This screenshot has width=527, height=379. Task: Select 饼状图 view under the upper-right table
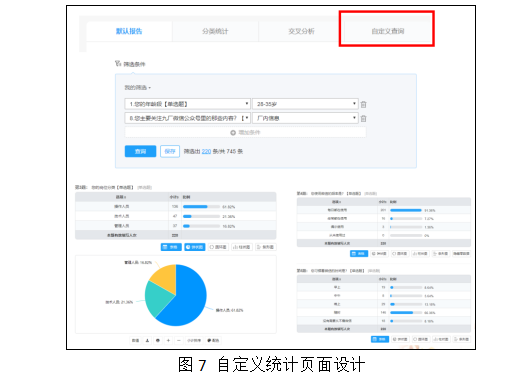(379, 253)
